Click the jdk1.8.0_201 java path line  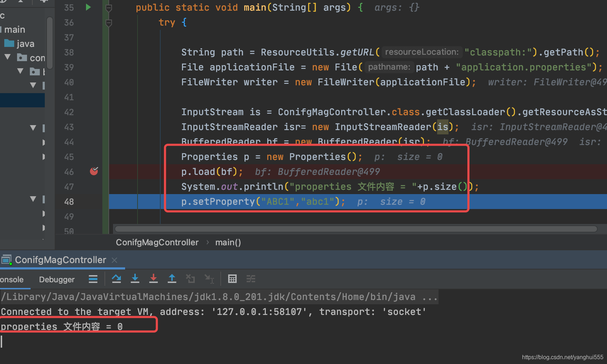(219, 297)
